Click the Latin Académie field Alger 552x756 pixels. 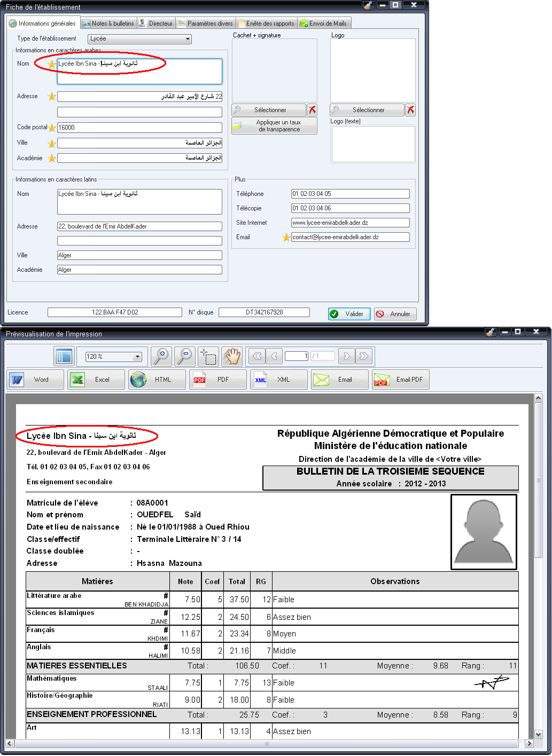point(139,270)
